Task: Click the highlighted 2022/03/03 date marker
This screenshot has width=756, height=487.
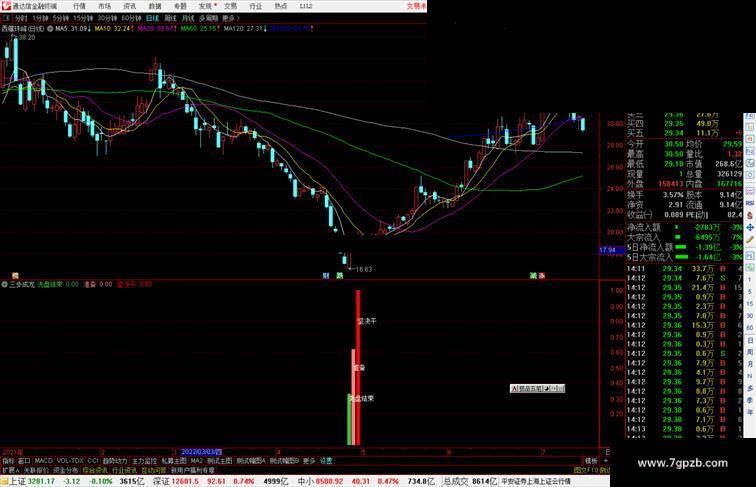Action: 201,452
